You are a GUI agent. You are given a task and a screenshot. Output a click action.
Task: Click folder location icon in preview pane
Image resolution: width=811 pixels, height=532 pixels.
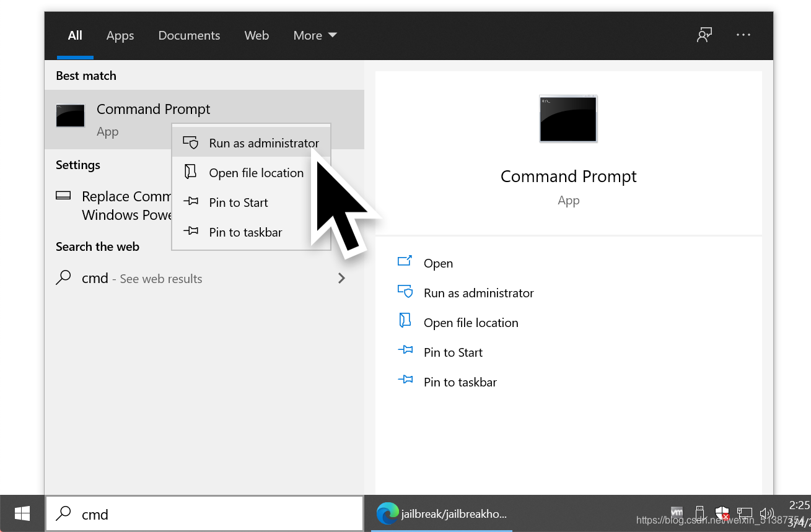click(405, 320)
